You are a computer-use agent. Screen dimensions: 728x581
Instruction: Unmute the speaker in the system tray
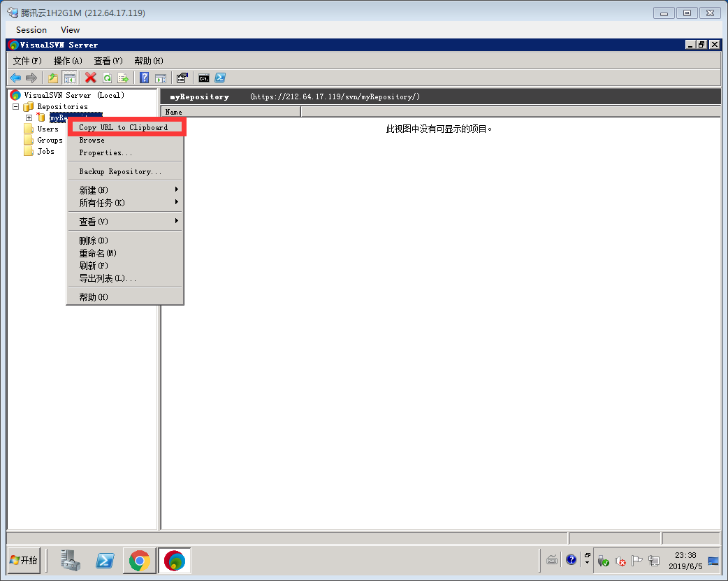tap(620, 560)
